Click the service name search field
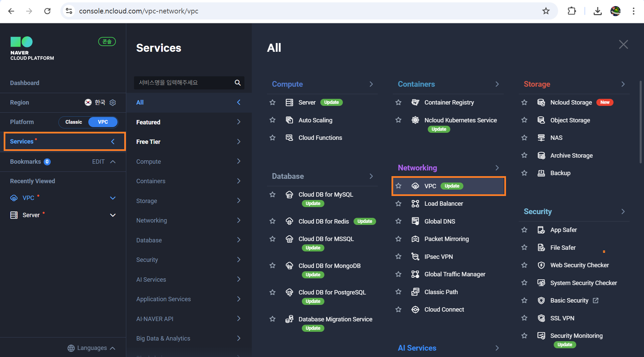Image resolution: width=644 pixels, height=357 pixels. coord(189,83)
